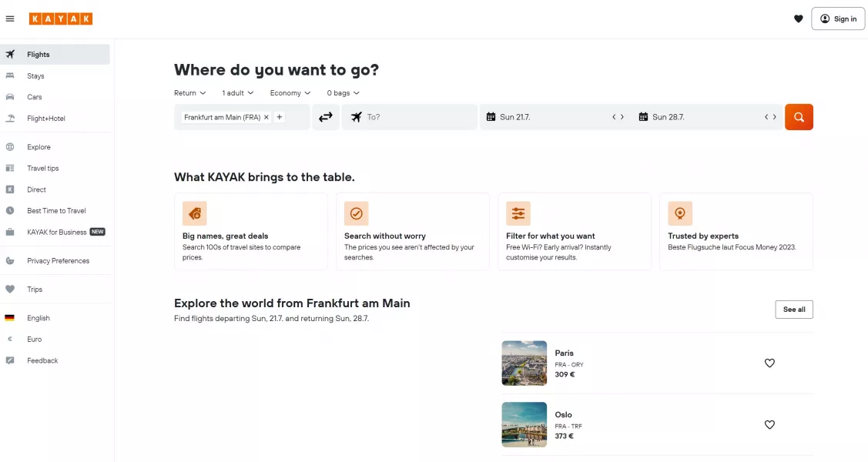Click the Flight+Hotel beach umbrella icon

coord(10,119)
